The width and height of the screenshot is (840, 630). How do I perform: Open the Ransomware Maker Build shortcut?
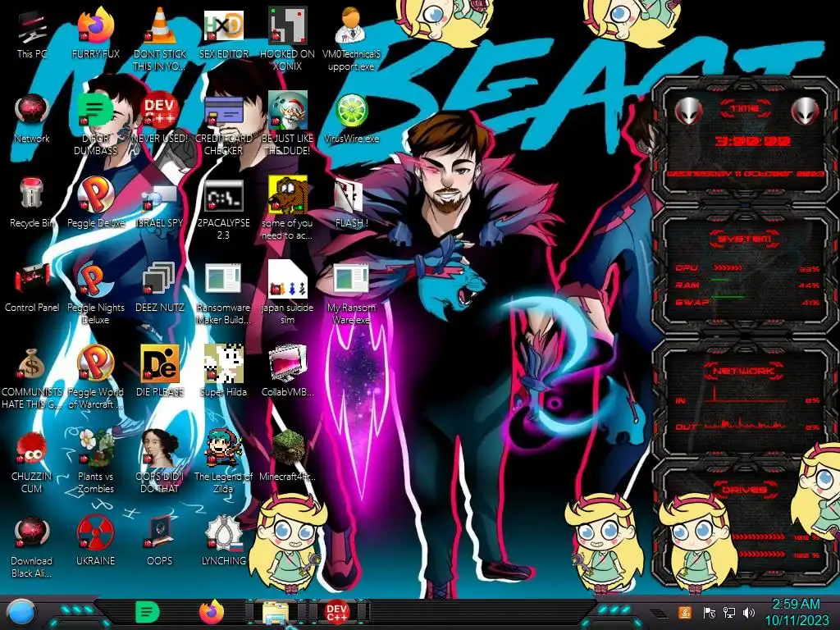(x=223, y=279)
